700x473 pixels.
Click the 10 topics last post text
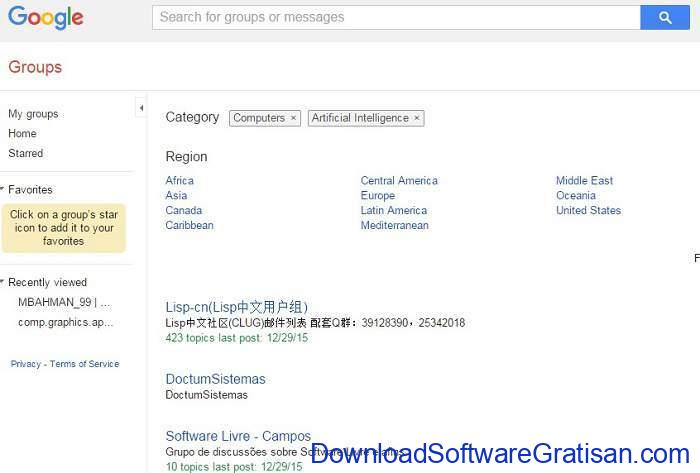(233, 466)
